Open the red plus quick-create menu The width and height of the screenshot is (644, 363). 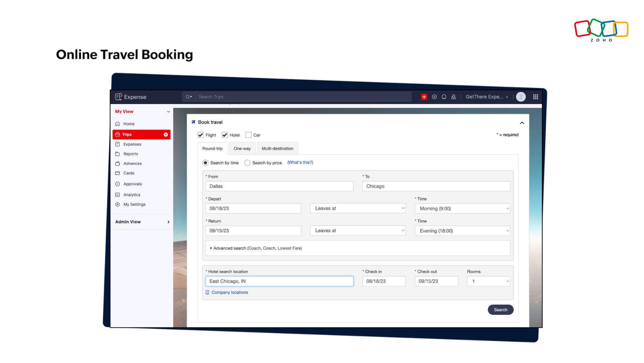(424, 97)
